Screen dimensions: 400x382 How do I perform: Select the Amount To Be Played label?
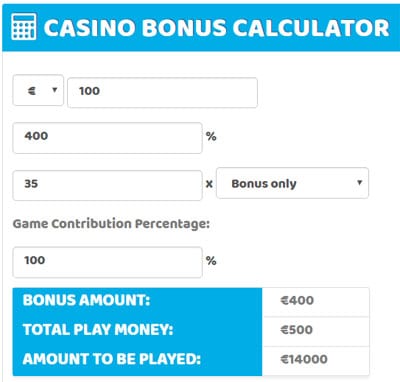click(x=112, y=359)
